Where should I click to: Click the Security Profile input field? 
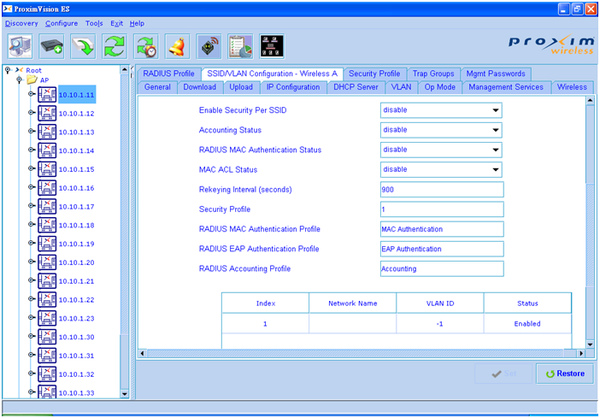442,209
